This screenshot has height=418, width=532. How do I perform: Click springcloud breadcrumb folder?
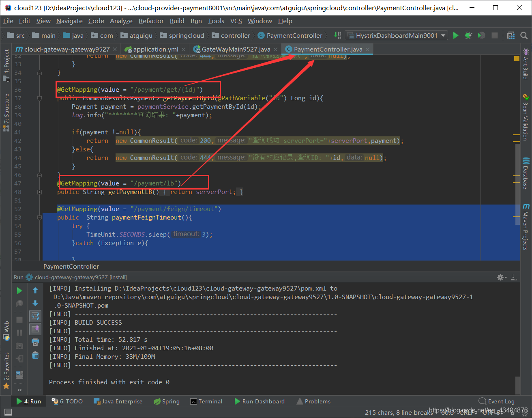tap(182, 35)
